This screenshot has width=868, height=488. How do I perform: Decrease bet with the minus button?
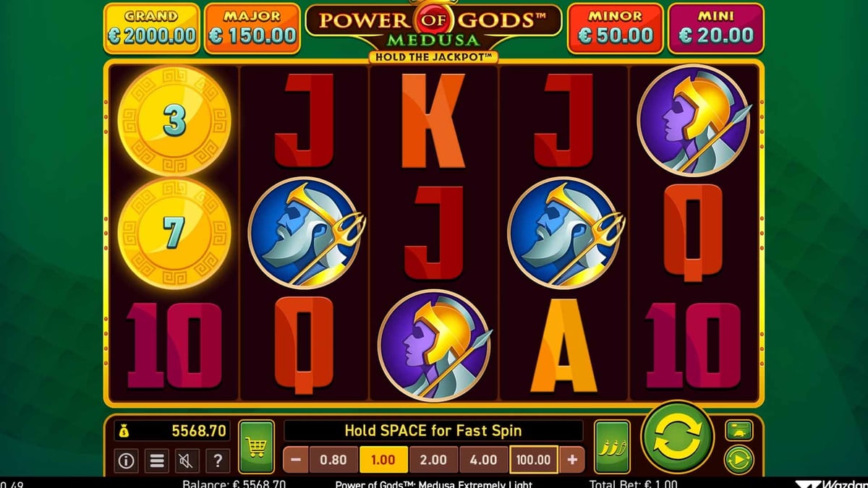pos(296,459)
